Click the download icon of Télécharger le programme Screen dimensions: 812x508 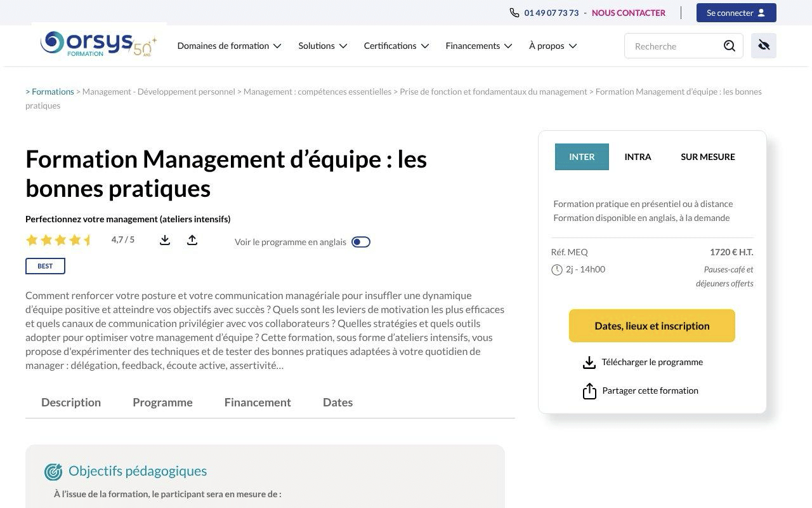(x=589, y=363)
